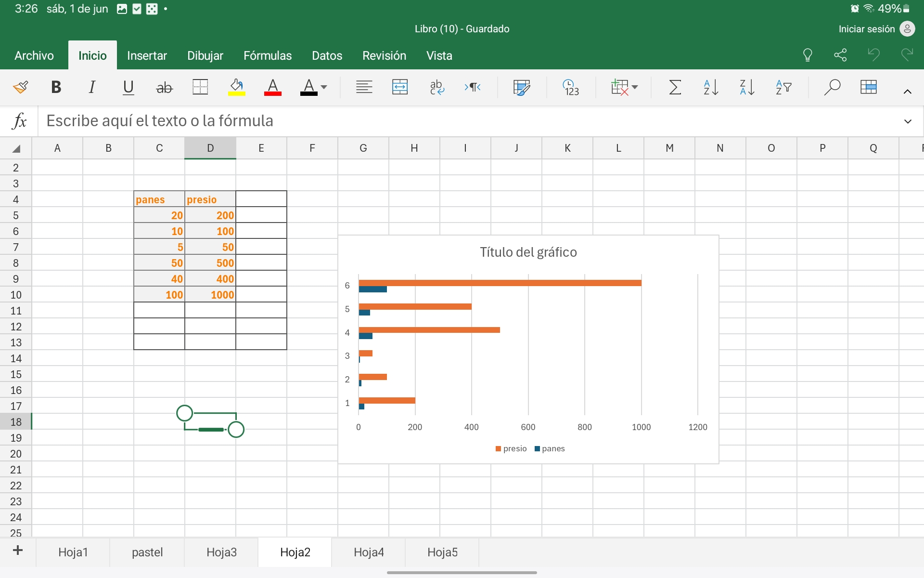Expand the font color dropdown arrow

click(324, 87)
